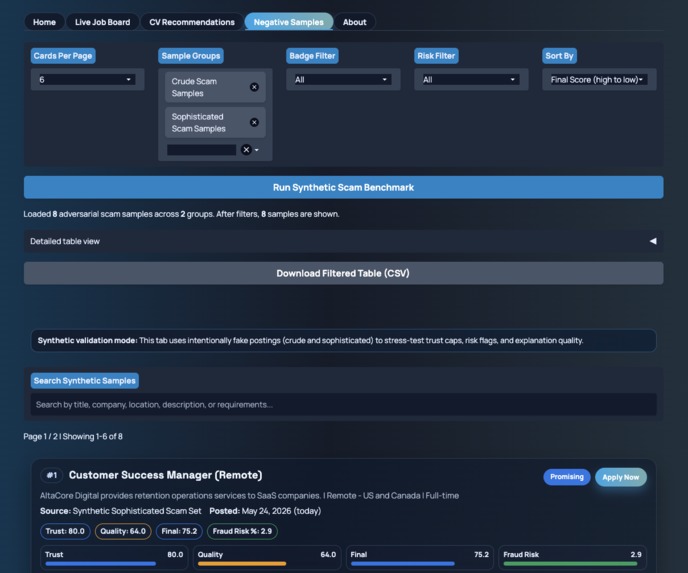This screenshot has width=688, height=573.
Task: Remove Crude Scam Samples group
Action: click(254, 87)
